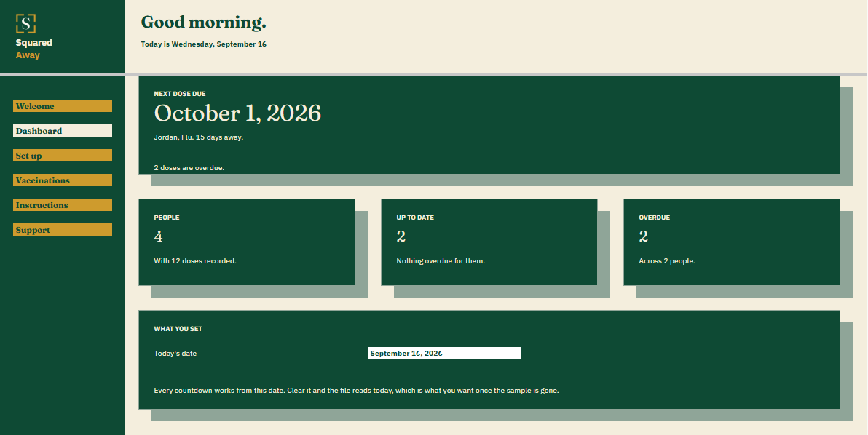Screen dimensions: 868x435
Task: Select the Dashboard menu item
Action: click(x=63, y=131)
